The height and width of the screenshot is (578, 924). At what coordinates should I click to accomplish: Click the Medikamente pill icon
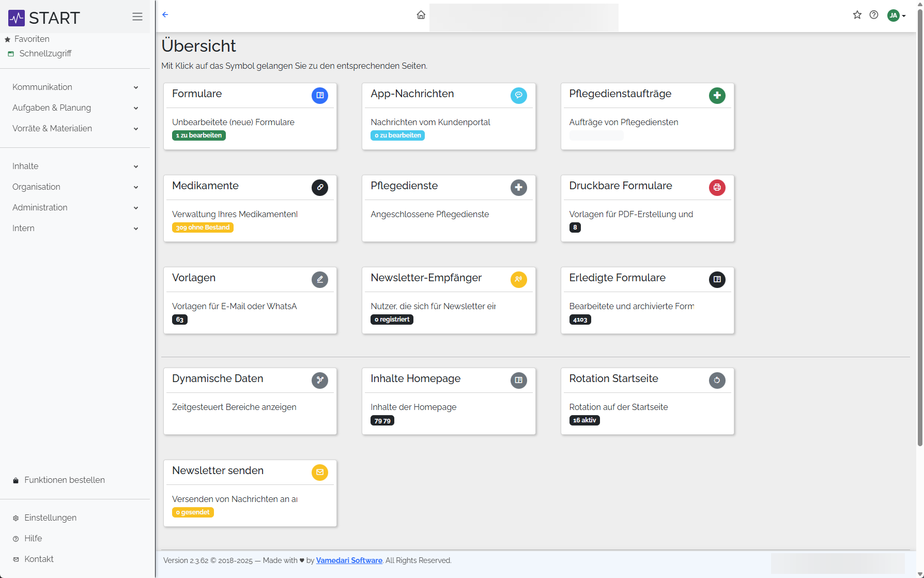320,188
